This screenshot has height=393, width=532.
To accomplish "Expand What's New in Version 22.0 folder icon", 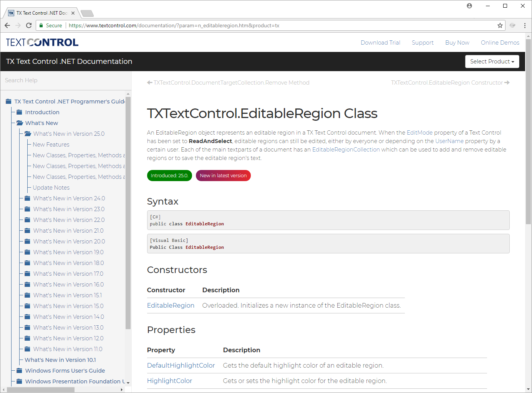I will pyautogui.click(x=27, y=220).
